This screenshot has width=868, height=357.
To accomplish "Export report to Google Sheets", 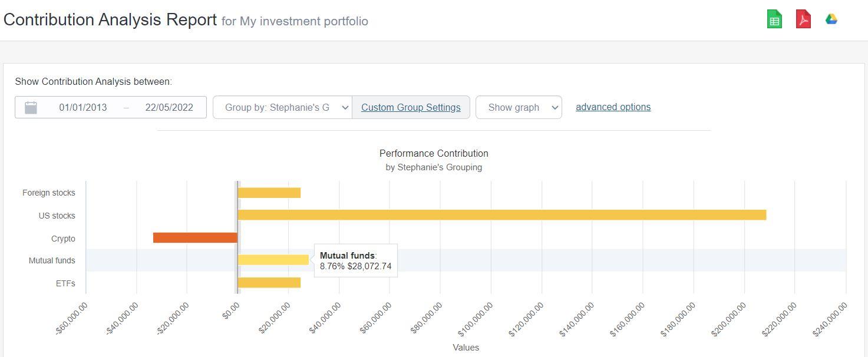I will pos(774,18).
